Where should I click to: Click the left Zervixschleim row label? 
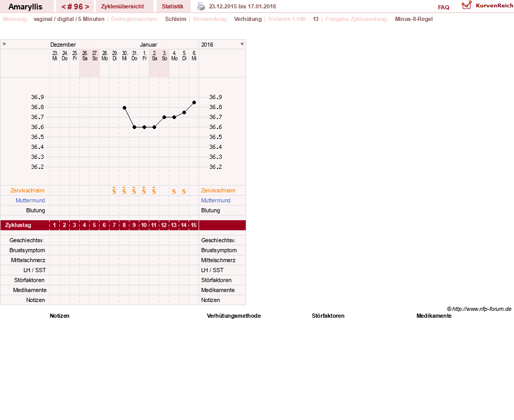click(x=28, y=191)
